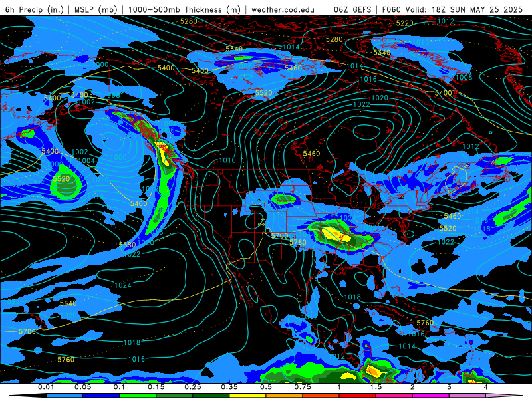Click the 'MSLP (mb)' header label
Viewport: 532px width, 399px height.
pos(95,9)
